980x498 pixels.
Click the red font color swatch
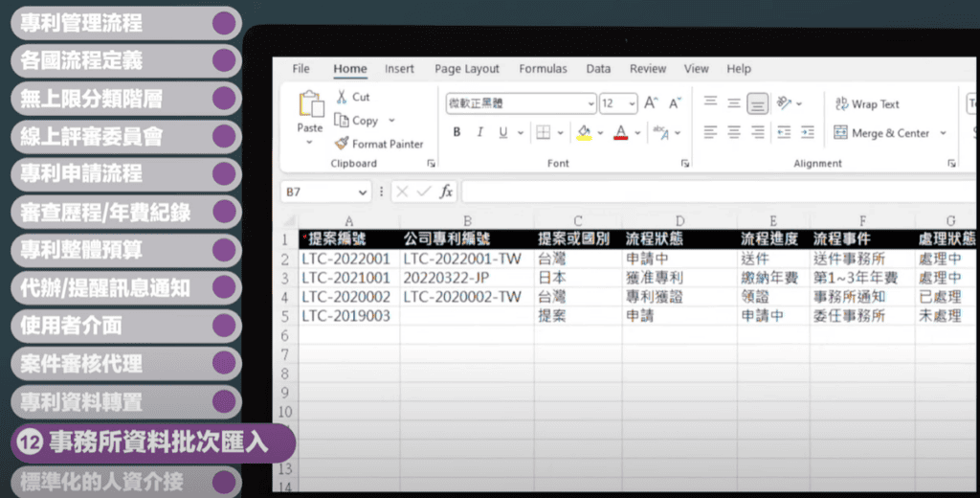(x=621, y=133)
